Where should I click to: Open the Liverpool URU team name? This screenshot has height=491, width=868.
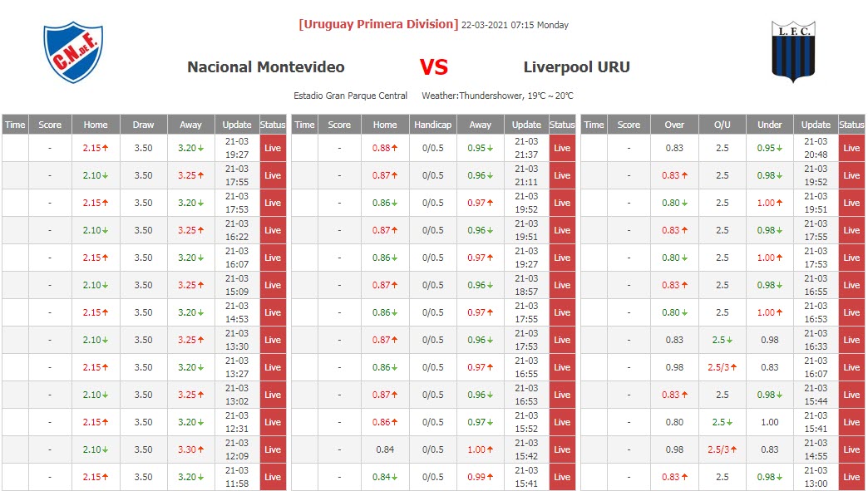pyautogui.click(x=576, y=67)
